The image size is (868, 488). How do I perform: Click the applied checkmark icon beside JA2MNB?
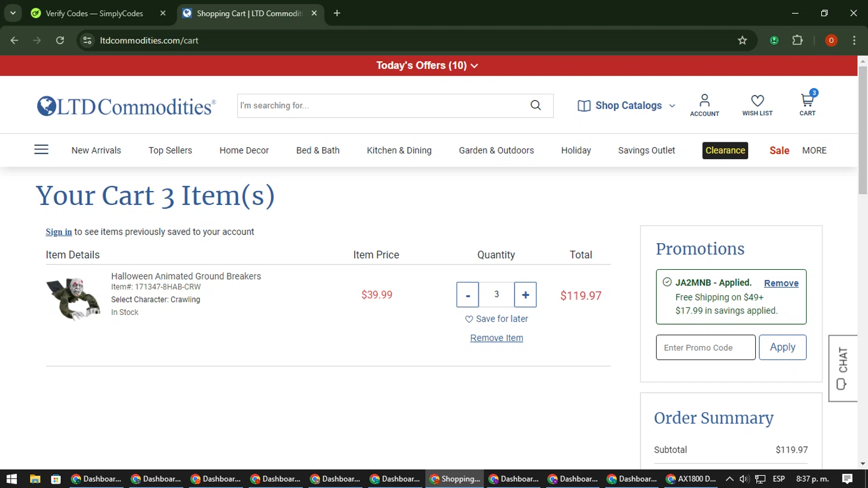pyautogui.click(x=667, y=282)
